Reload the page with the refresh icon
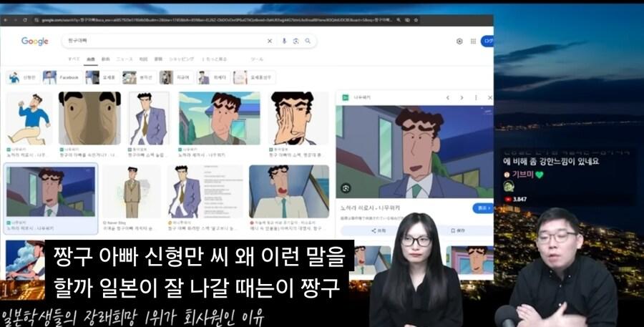Screen dimensions: 644x327 (x=25, y=20)
